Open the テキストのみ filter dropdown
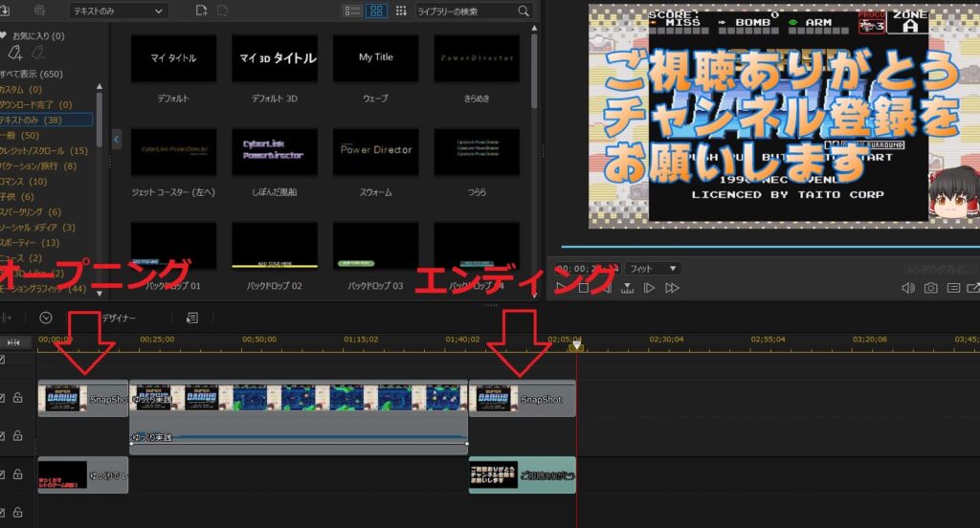This screenshot has height=528, width=980. pos(118,11)
